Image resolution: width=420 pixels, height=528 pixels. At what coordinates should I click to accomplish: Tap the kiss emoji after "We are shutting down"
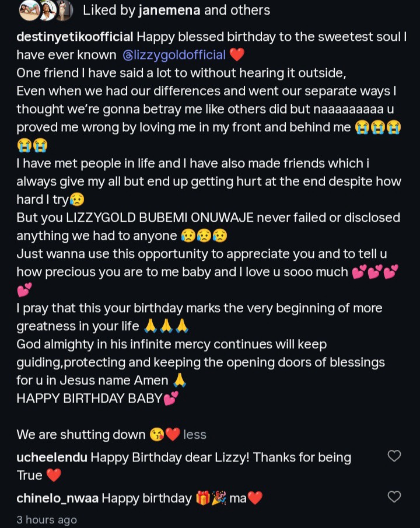[156, 435]
